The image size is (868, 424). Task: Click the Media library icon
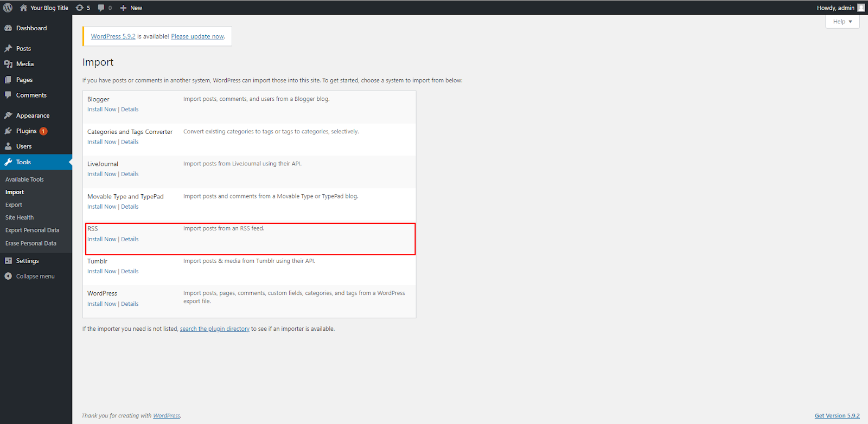[8, 64]
